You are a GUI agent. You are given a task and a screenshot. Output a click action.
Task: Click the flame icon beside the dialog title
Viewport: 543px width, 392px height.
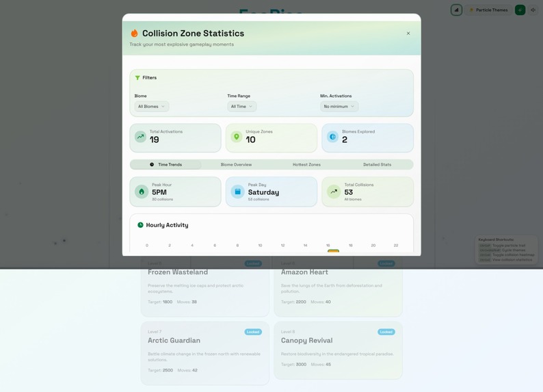(134, 34)
